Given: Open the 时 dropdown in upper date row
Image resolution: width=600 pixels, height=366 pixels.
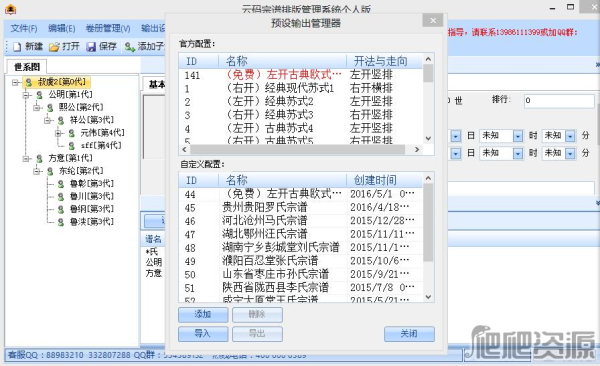Looking at the screenshot, I should pos(518,136).
